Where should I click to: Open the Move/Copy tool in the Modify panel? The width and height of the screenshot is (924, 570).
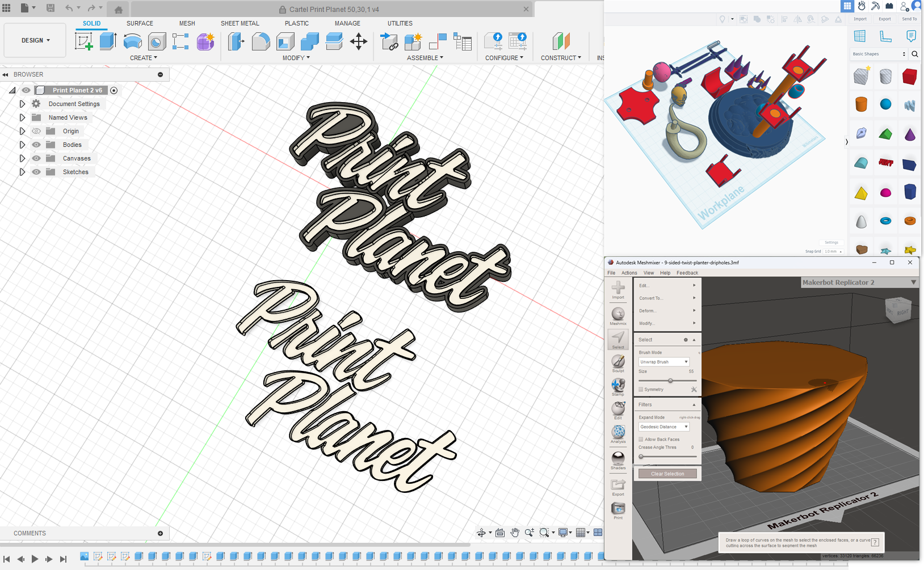click(358, 41)
